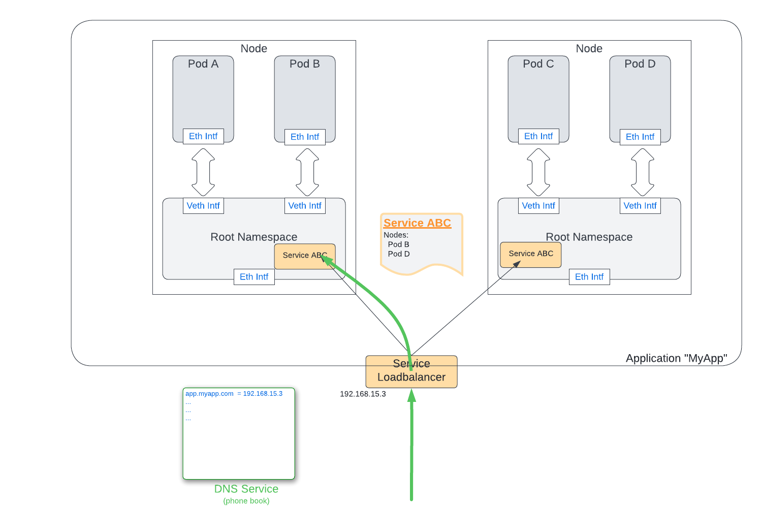The height and width of the screenshot is (532, 762).
Task: Click the Eth Intf label in Pod B
Action: [305, 137]
